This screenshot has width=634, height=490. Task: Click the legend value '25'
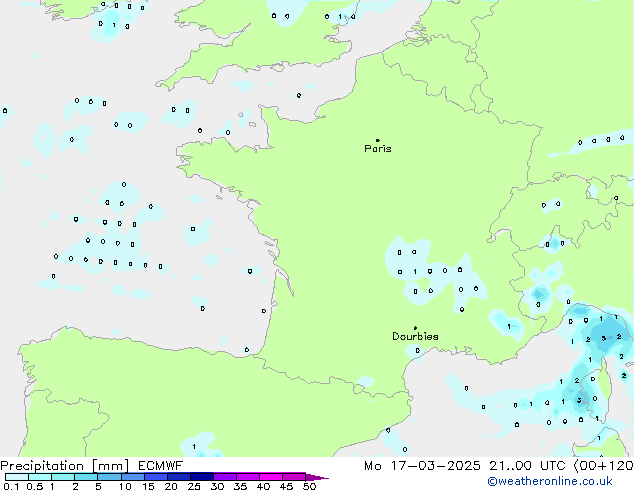click(194, 486)
